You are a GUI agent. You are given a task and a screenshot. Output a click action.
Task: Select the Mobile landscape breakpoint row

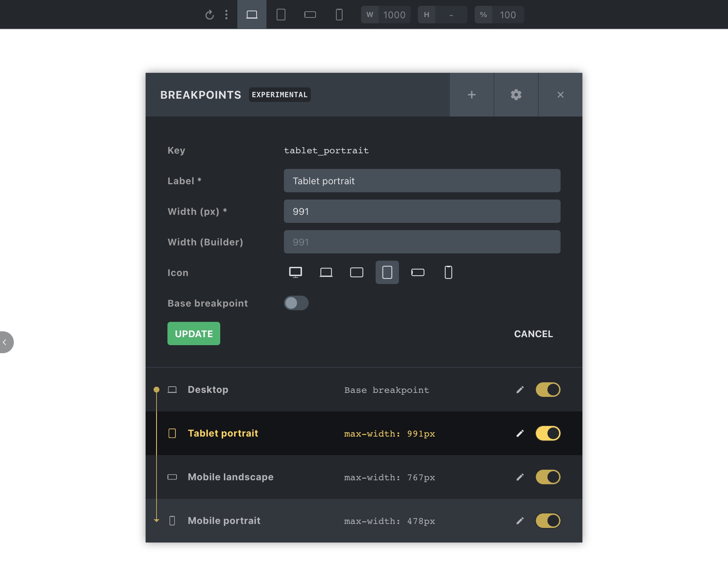pyautogui.click(x=230, y=477)
